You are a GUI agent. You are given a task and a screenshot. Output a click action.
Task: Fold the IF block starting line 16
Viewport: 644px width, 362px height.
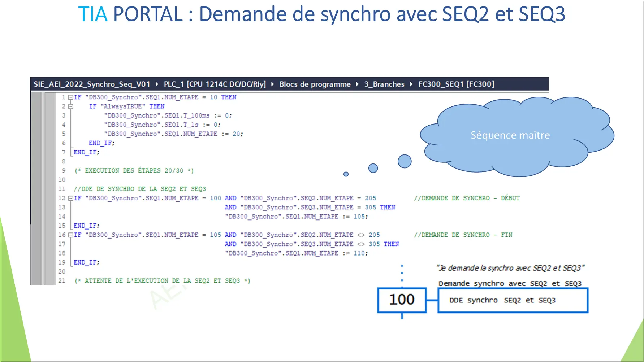[71, 235]
